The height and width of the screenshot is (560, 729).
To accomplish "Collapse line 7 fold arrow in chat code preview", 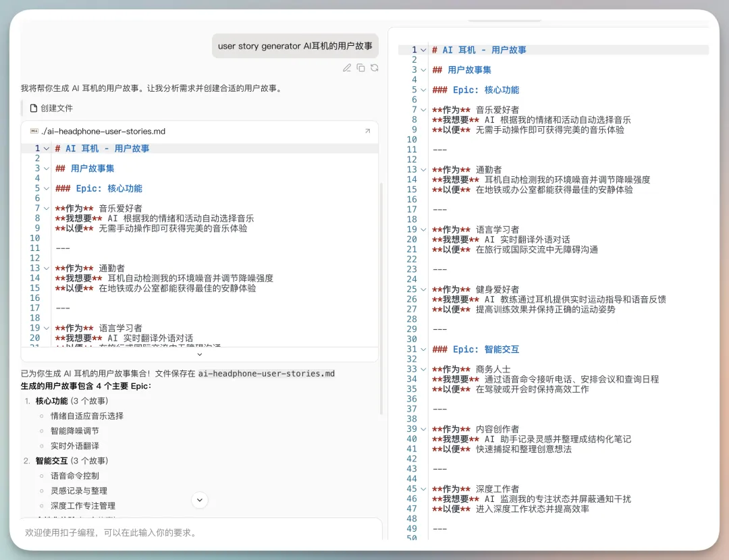I will coord(46,208).
